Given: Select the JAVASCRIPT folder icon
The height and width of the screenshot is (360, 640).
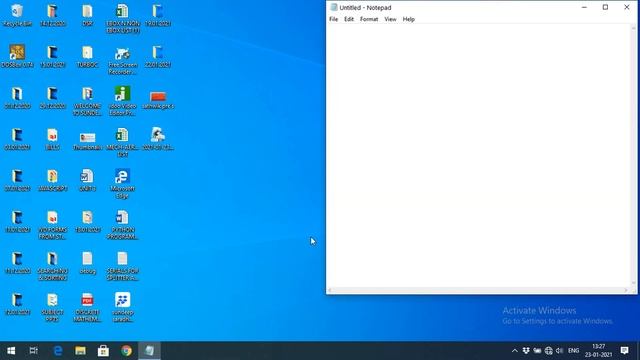Looking at the screenshot, I should pos(53,180).
